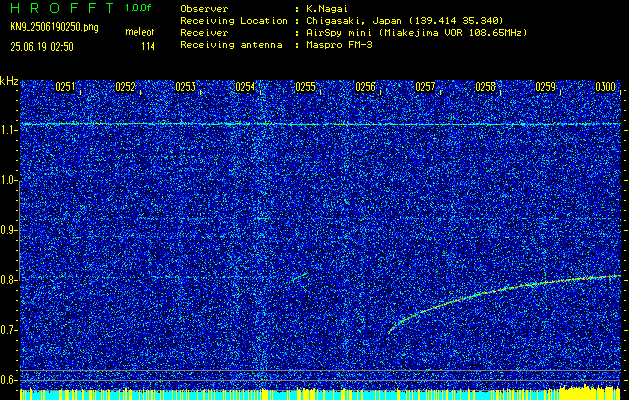Click the horizontal carrier line at 1.1 kHz

[x=321, y=124]
